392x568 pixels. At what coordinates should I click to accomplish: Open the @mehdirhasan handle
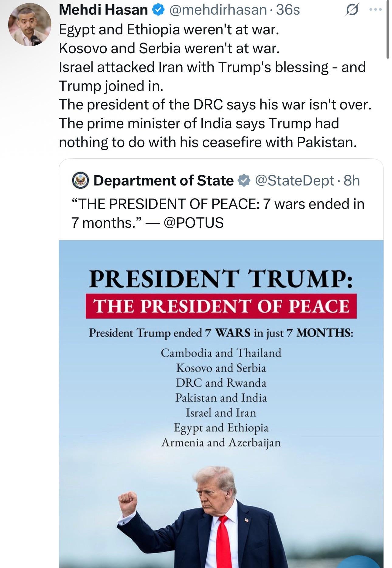(x=218, y=10)
